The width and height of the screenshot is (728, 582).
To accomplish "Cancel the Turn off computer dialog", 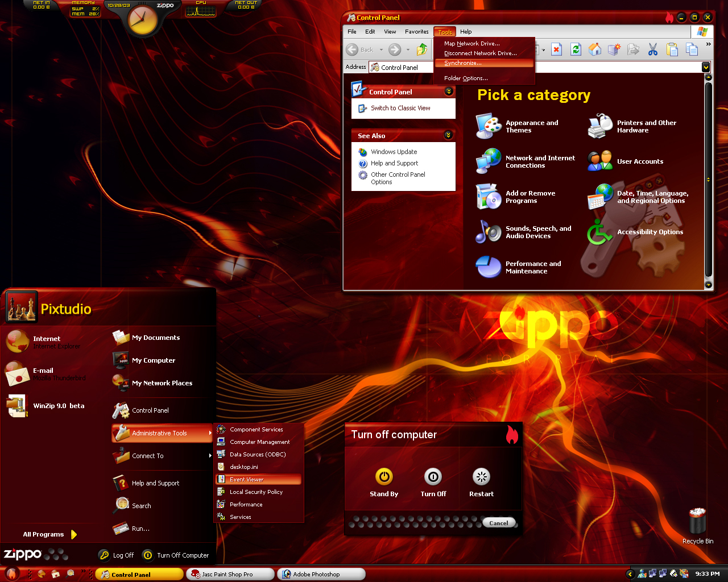I will pyautogui.click(x=499, y=523).
